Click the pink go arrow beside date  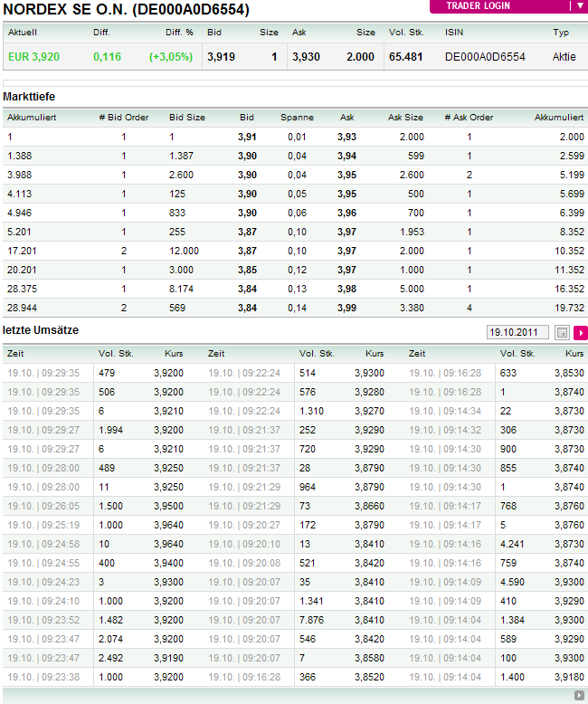click(x=581, y=333)
